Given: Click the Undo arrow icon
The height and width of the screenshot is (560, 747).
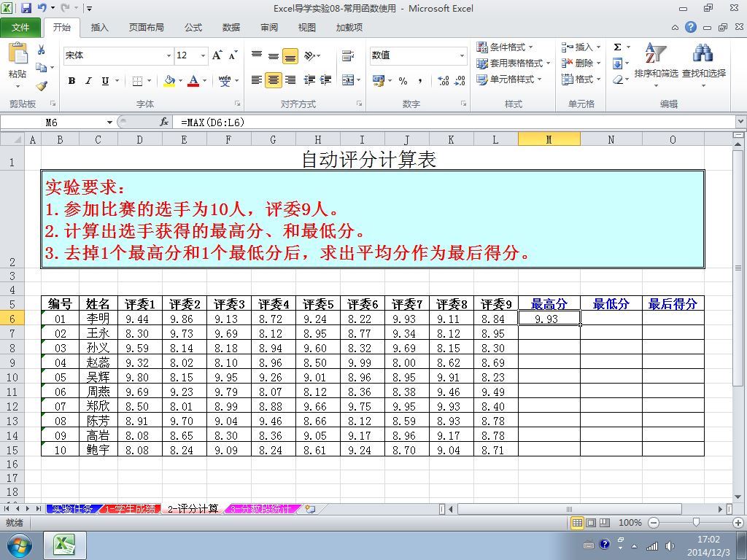Looking at the screenshot, I should 42,8.
